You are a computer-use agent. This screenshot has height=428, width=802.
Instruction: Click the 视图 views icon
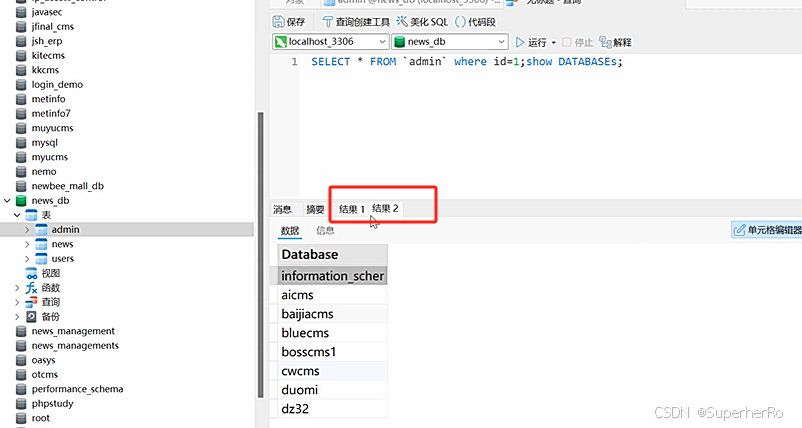(31, 273)
